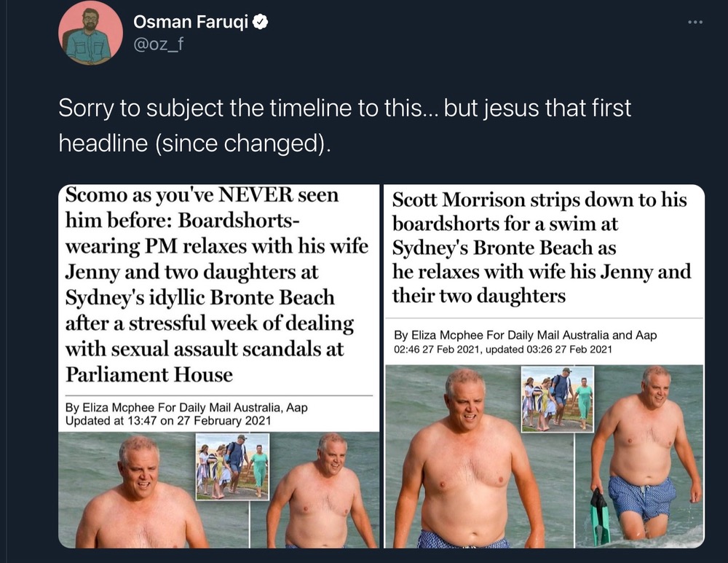Open the three-dot more options menu
728x563 pixels.
click(695, 22)
